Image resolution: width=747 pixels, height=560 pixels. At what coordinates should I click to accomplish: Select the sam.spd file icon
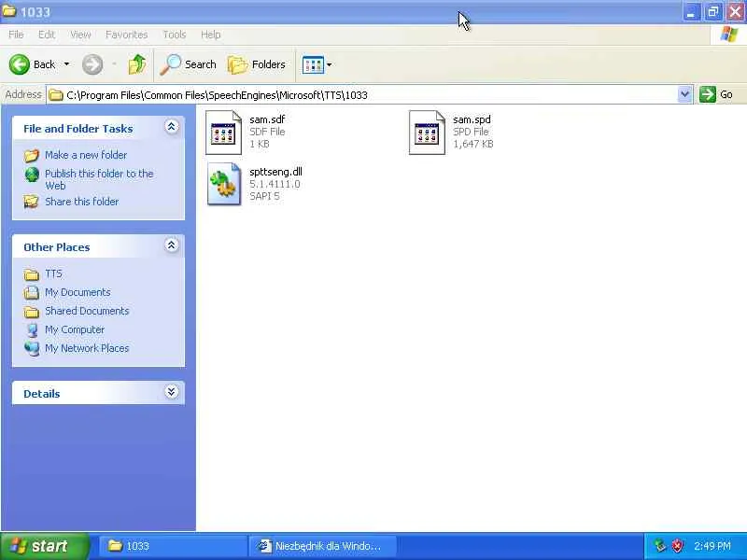(x=427, y=133)
